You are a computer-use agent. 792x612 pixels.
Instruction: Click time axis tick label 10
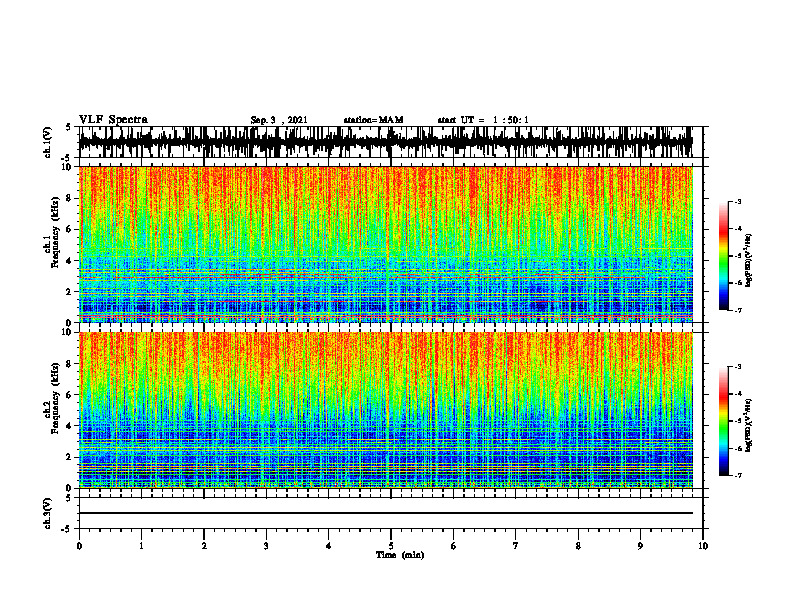click(703, 546)
